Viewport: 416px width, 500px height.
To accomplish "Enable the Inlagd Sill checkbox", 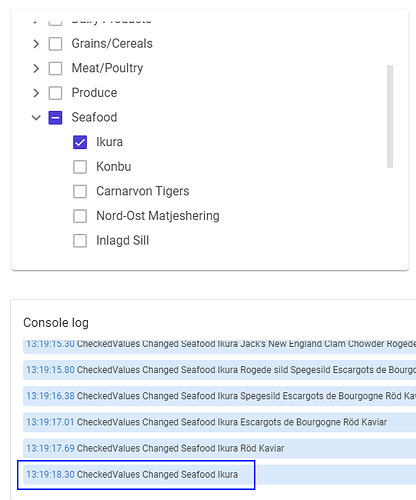I will (x=80, y=241).
